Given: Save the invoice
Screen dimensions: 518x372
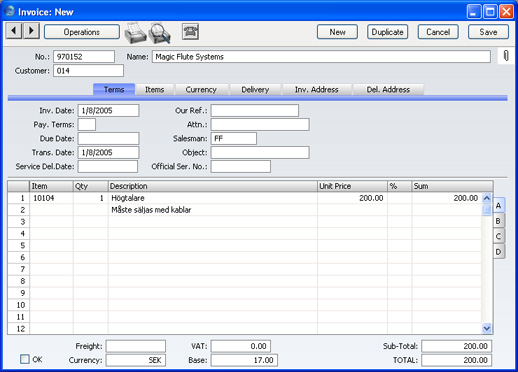Looking at the screenshot, I should (488, 32).
